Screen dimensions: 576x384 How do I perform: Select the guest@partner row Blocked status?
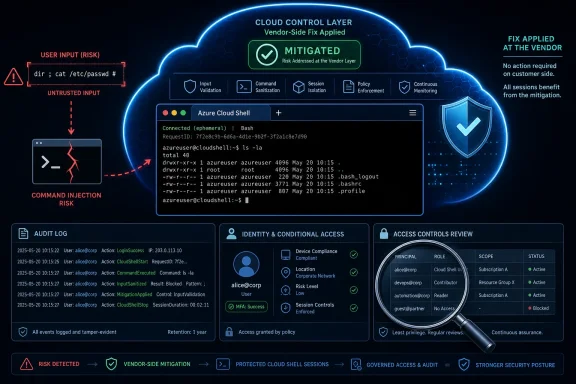[x=539, y=308]
